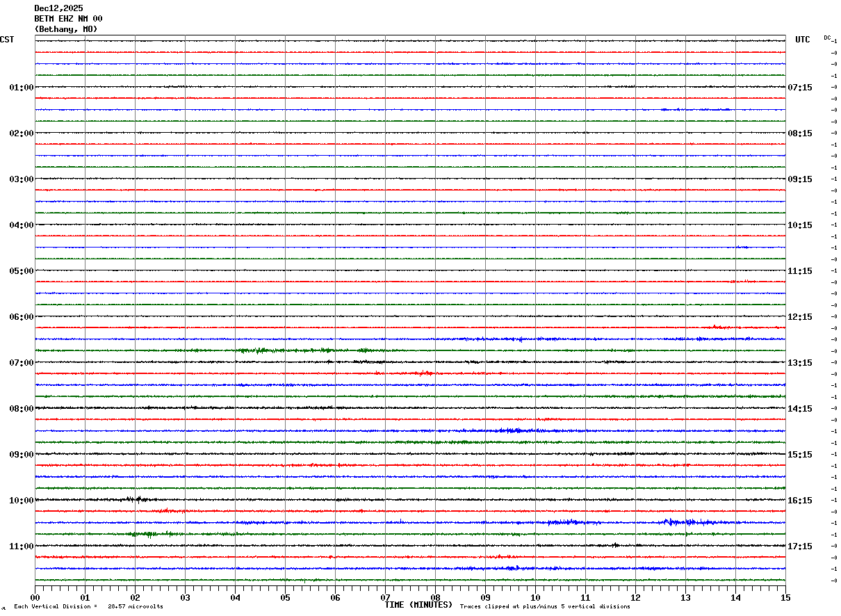Click the "15:15" UTC time label
This screenshot has height=616, width=841.
[800, 455]
